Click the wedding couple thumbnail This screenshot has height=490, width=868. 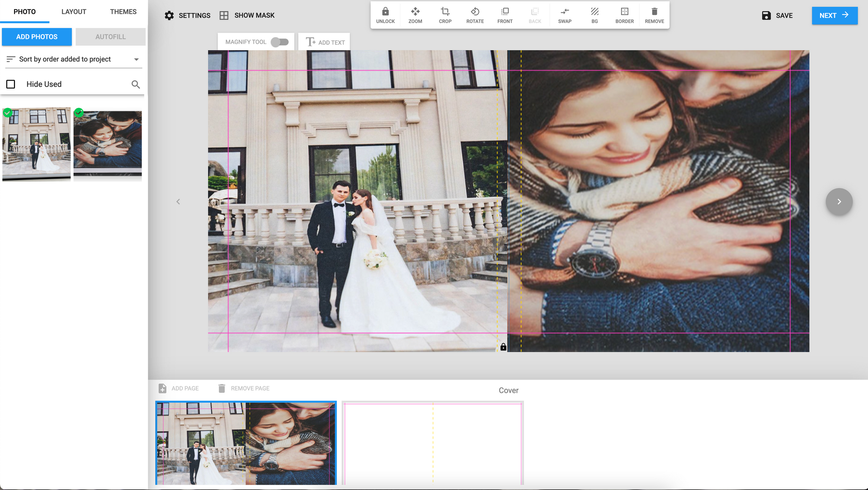[x=36, y=142]
